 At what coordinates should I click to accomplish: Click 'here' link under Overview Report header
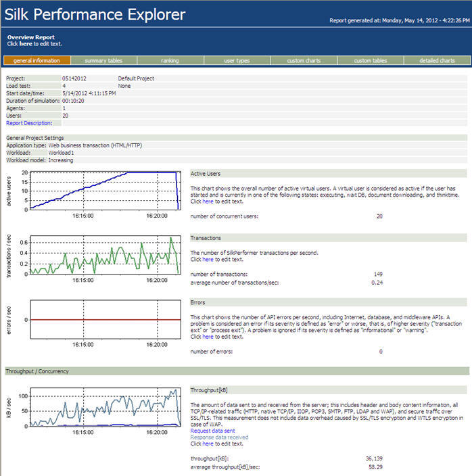(25, 43)
